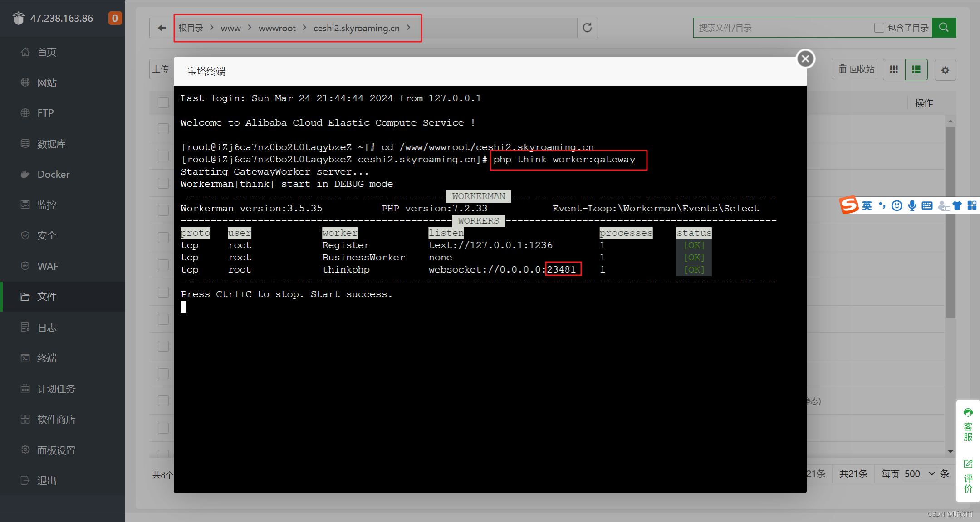
Task: Open the 首页 home page menu
Action: coord(63,52)
